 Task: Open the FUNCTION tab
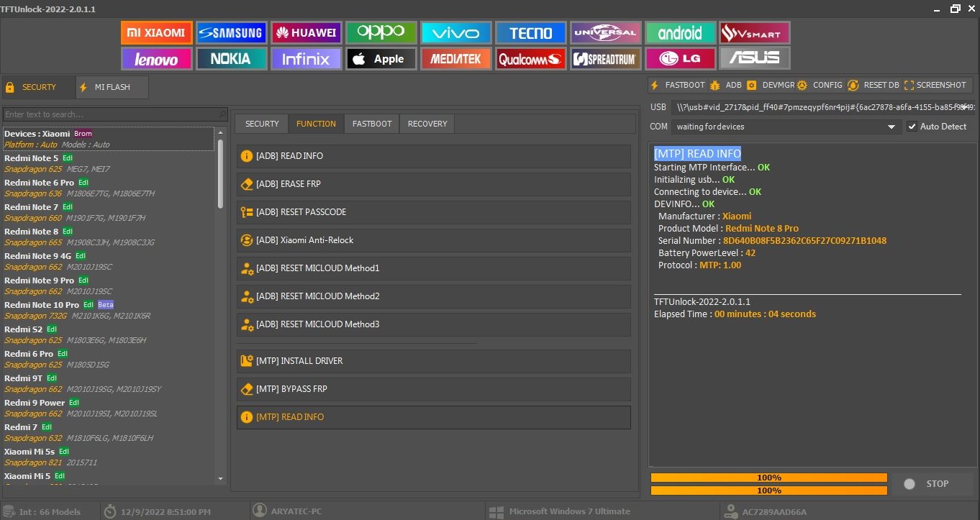(x=316, y=124)
